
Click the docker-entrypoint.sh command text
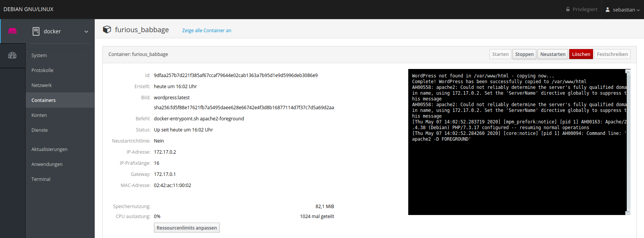(199, 118)
